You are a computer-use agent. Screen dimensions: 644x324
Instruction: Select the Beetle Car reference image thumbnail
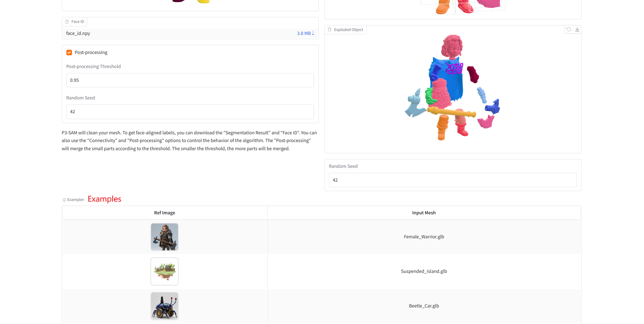(x=165, y=306)
